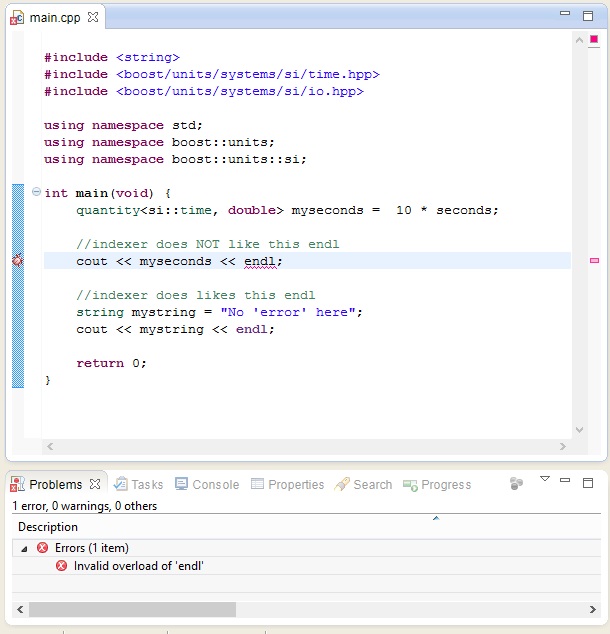Viewport: 610px width, 634px height.
Task: Open the Problems view tab
Action: pos(56,484)
